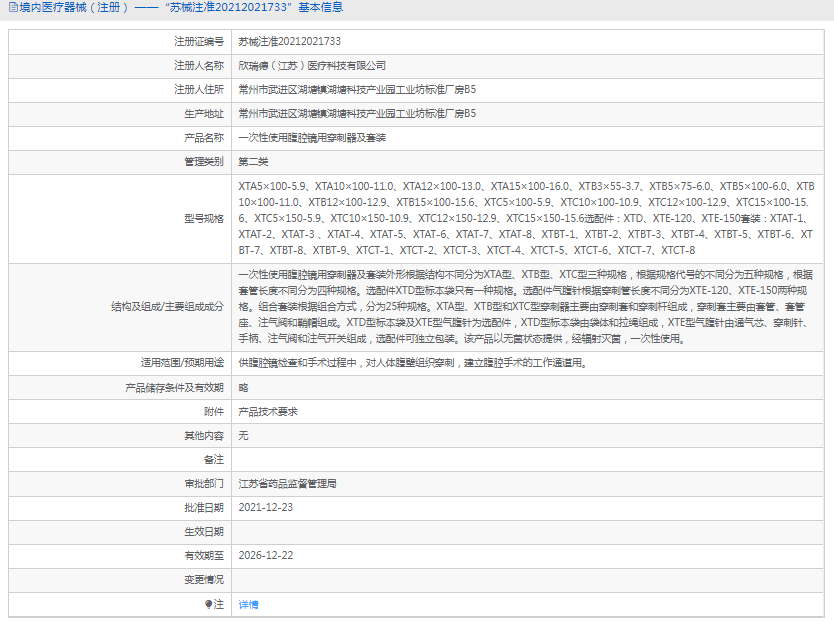Click the 附件 row label
The width and height of the screenshot is (834, 627).
[214, 412]
